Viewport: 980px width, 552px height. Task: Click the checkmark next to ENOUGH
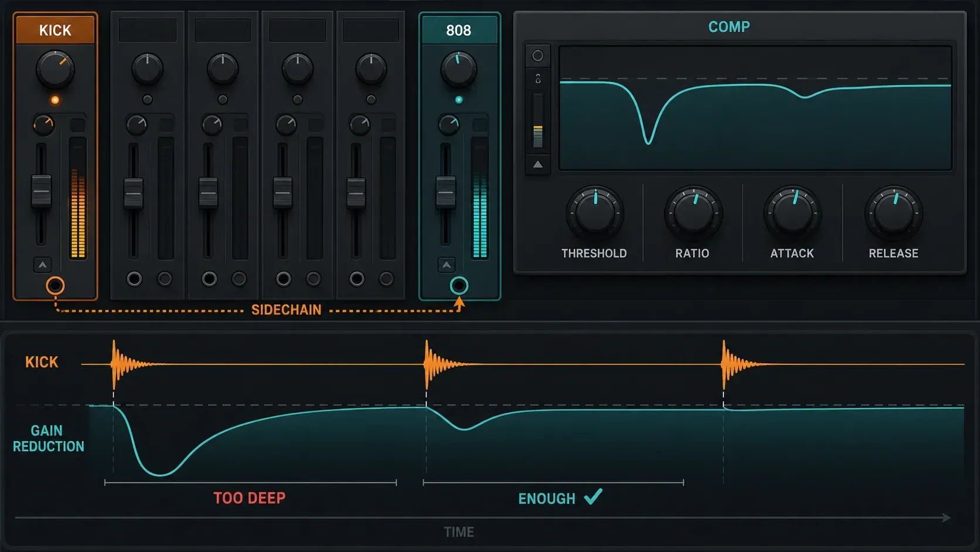click(x=593, y=496)
